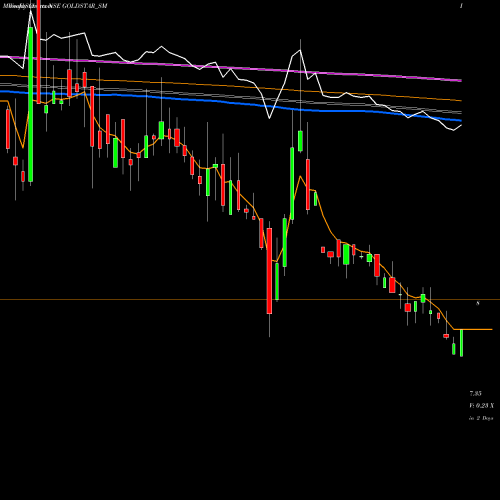Click the 'V: 0.23 X' volume text
The height and width of the screenshot is (500, 500).
(482, 406)
